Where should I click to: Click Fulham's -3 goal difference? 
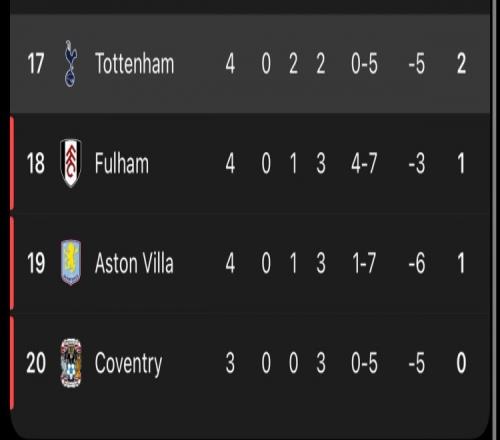[x=417, y=163]
